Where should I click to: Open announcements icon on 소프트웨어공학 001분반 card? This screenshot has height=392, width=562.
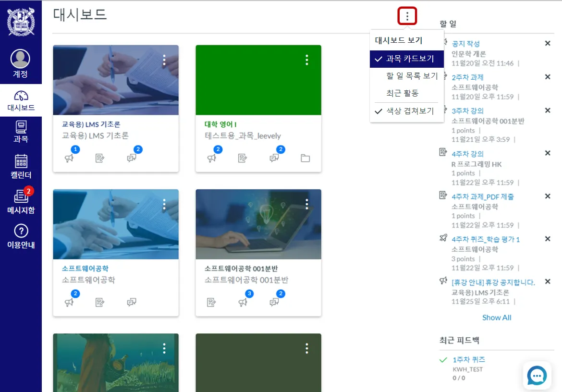(243, 303)
